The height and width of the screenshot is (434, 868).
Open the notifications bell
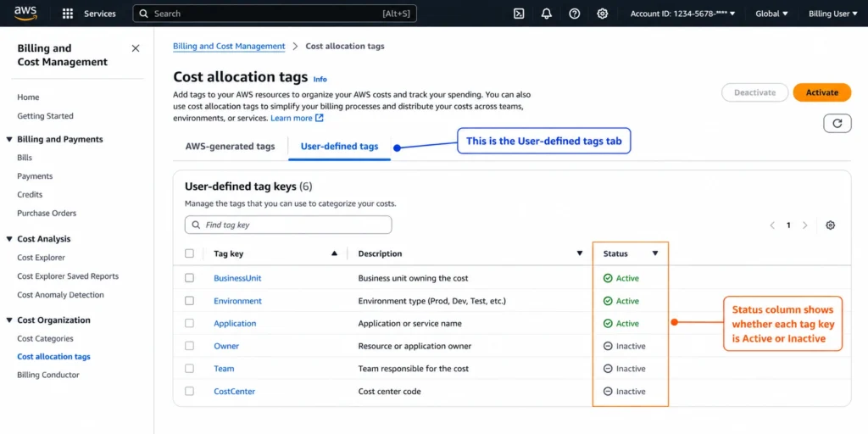coord(547,14)
